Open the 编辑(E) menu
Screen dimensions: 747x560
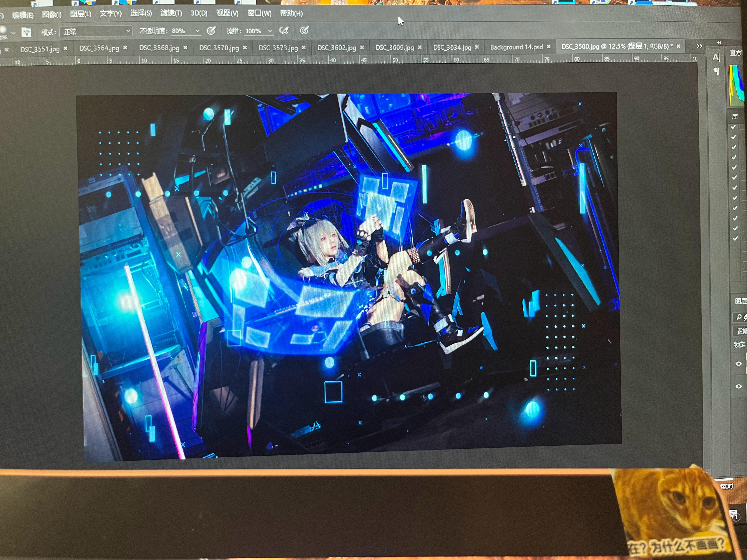23,15
